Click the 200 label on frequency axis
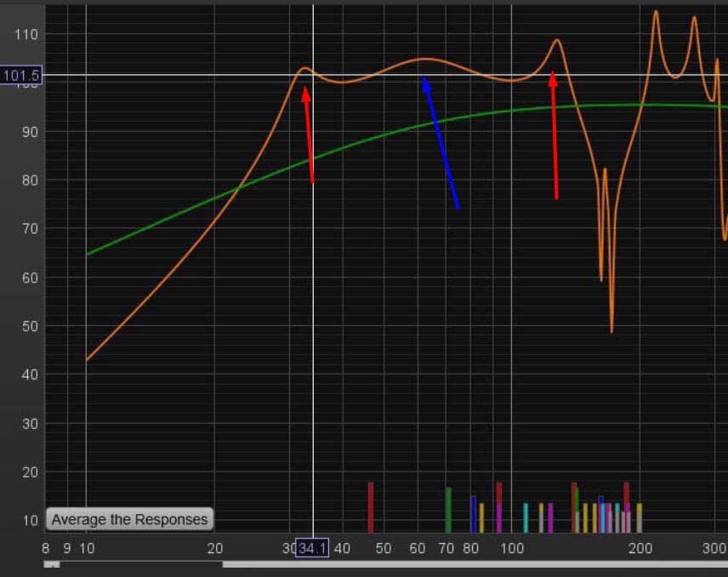 click(640, 549)
